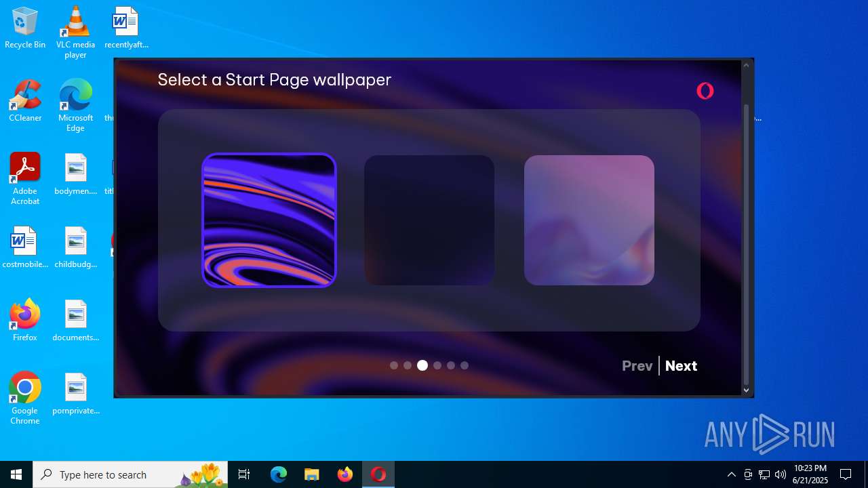This screenshot has width=868, height=488.
Task: Select the CCleaner desktop shortcut
Action: coord(25,102)
